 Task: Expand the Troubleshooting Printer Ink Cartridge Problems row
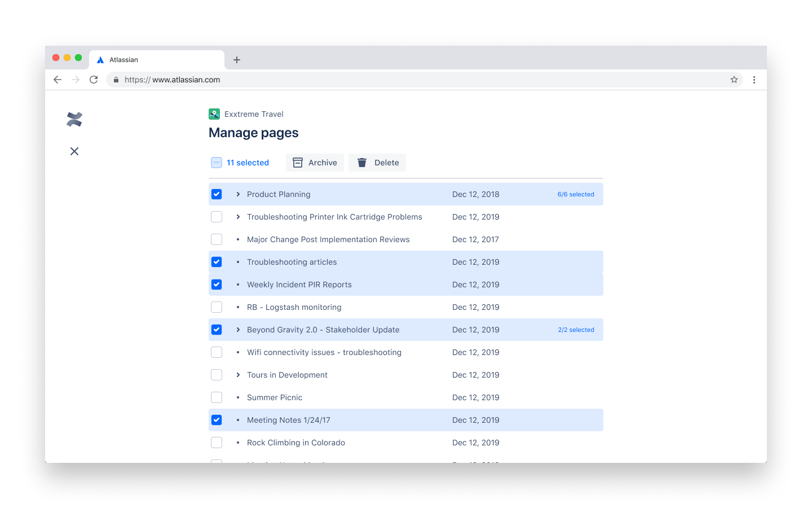coord(237,216)
